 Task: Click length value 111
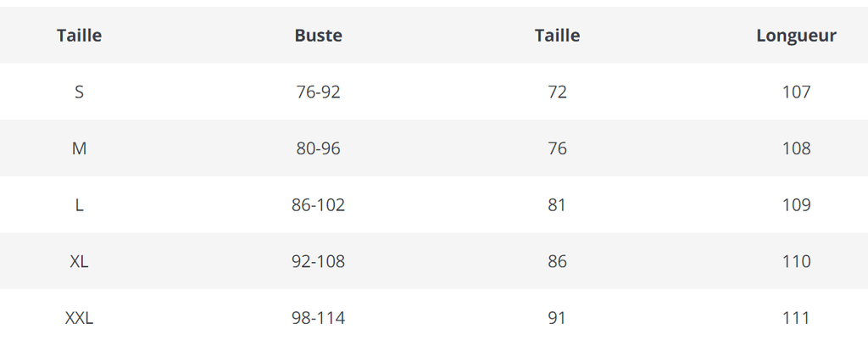(797, 318)
